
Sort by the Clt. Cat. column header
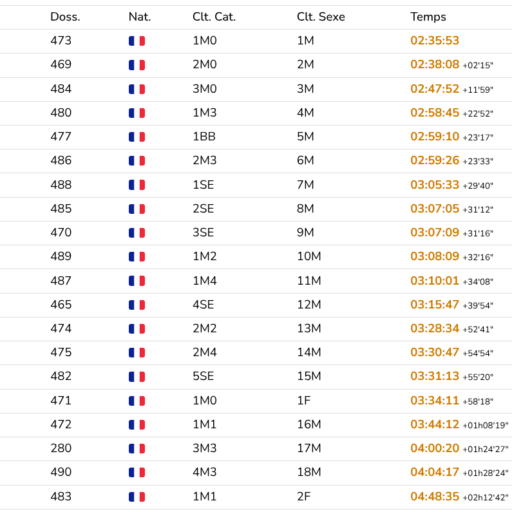214,17
